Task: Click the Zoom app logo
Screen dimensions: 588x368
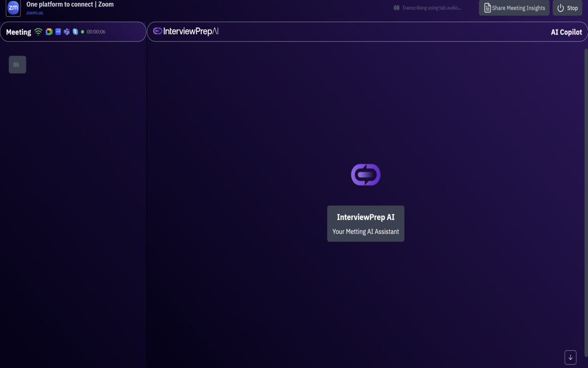Action: click(x=13, y=8)
